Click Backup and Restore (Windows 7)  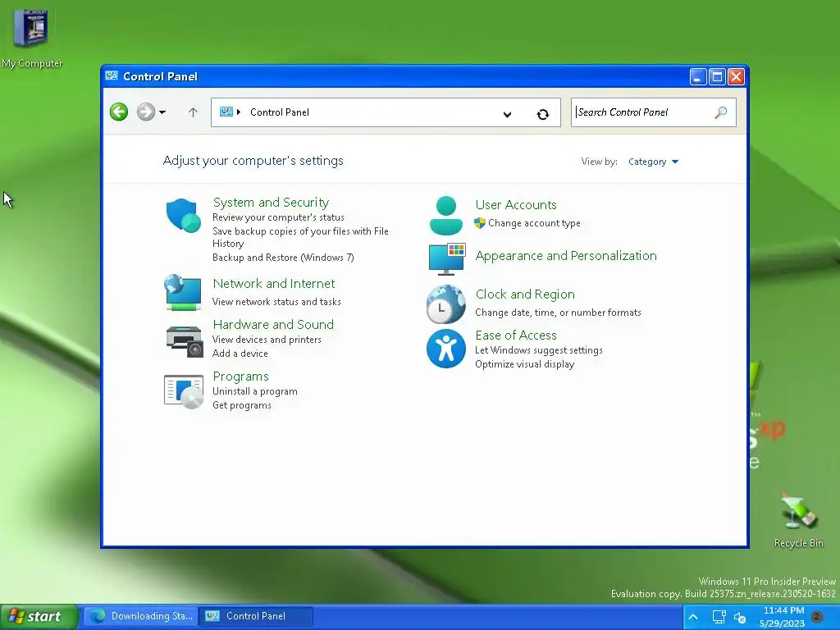point(283,258)
